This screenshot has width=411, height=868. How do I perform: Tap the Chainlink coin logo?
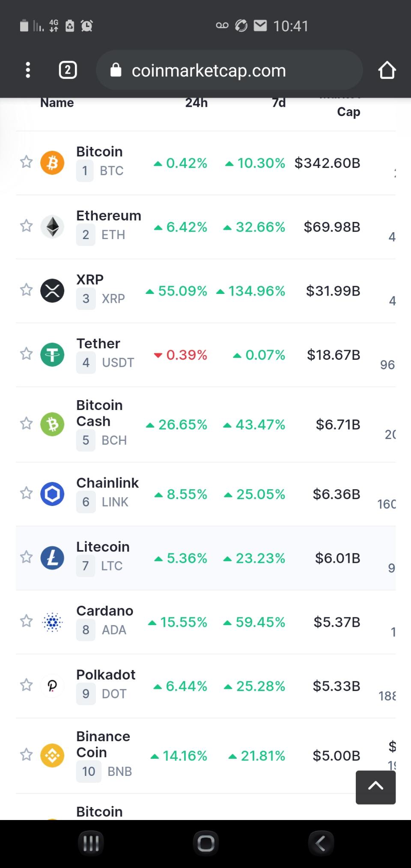(52, 494)
